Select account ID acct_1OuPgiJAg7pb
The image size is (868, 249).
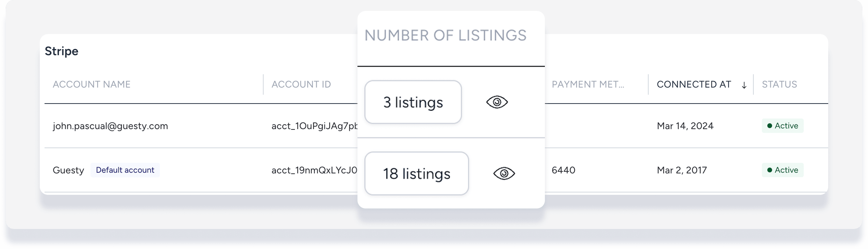click(314, 126)
